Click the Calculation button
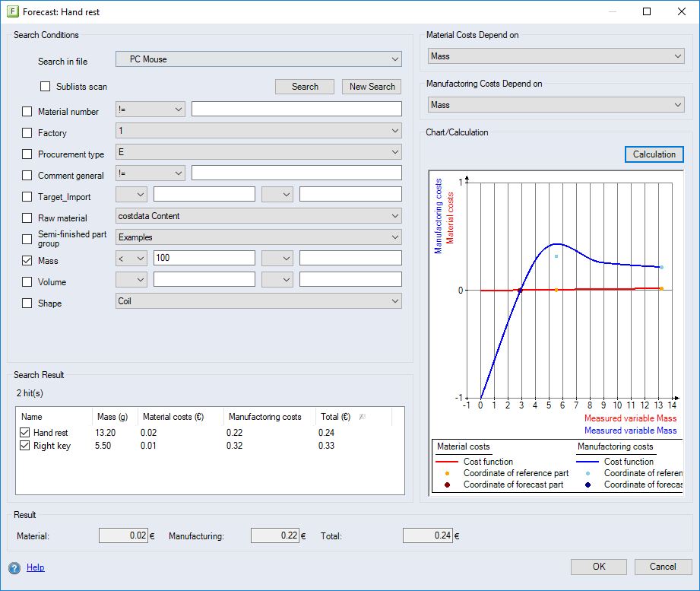 pyautogui.click(x=654, y=154)
